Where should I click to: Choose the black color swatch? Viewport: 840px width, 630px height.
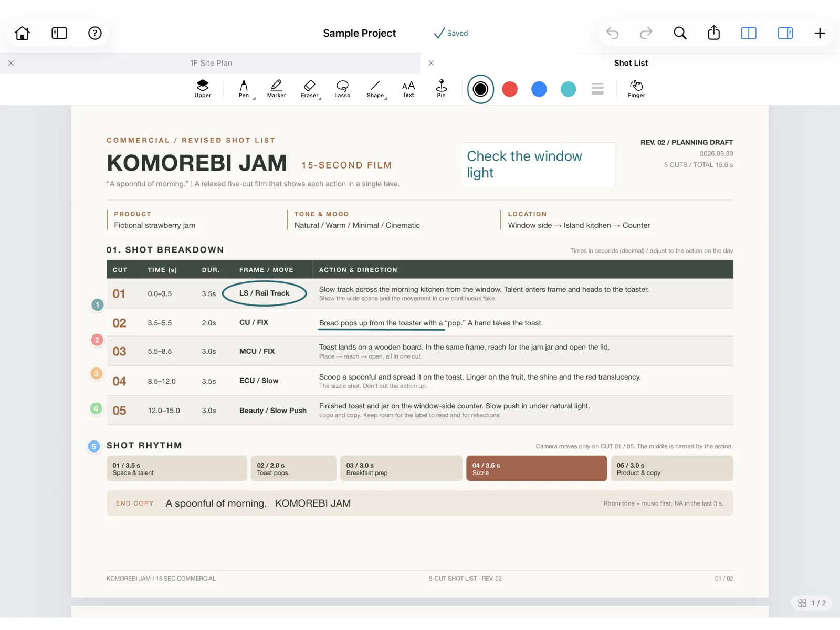pos(480,89)
